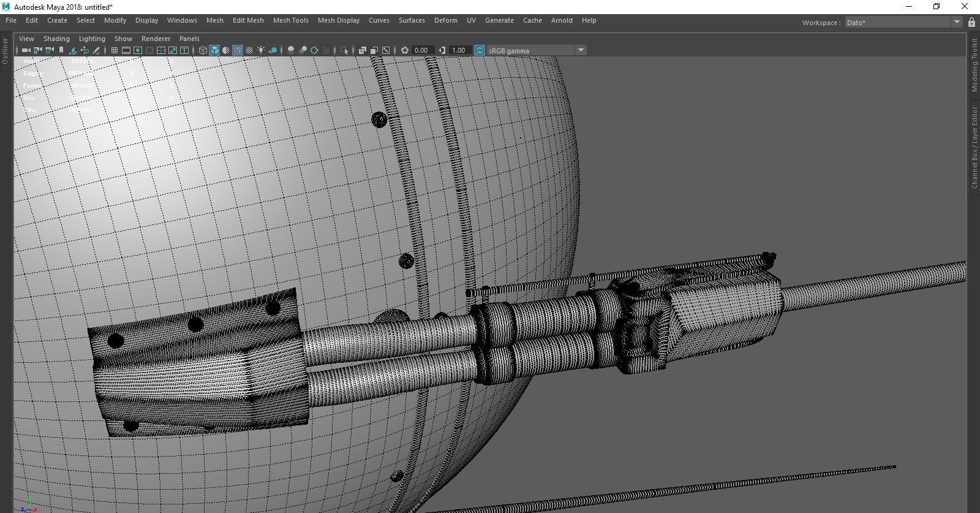980x513 pixels.
Task: Open the Grease Pencil tool
Action: point(96,50)
